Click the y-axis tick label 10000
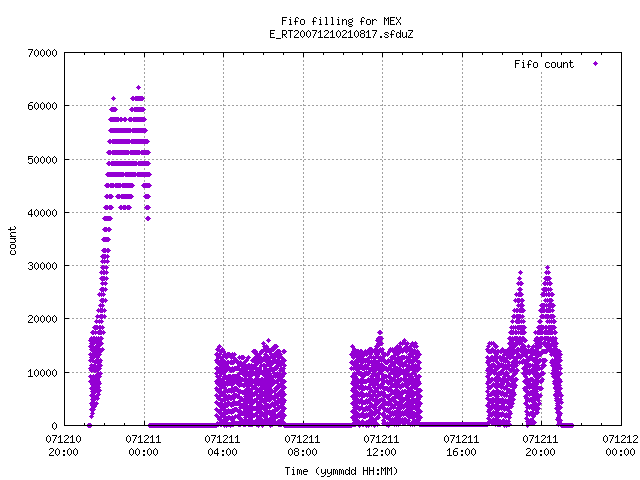Viewport: 640px width, 480px height. (x=42, y=373)
